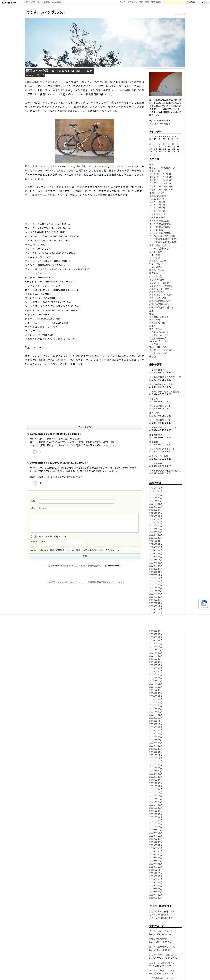This screenshot has width=210, height=980.
Task: Open the GIANT MCM bicycle photo
Action: tap(85, 141)
